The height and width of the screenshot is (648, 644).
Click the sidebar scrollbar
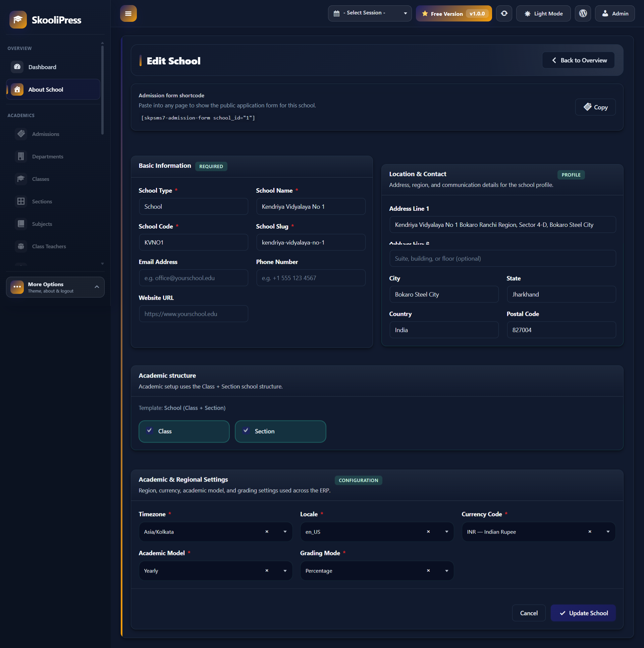[x=102, y=90]
